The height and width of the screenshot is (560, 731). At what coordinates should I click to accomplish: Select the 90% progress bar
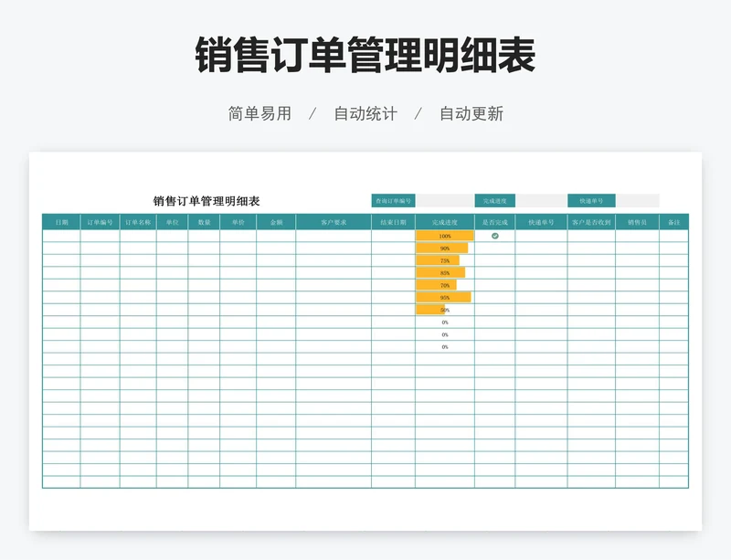[x=442, y=248]
